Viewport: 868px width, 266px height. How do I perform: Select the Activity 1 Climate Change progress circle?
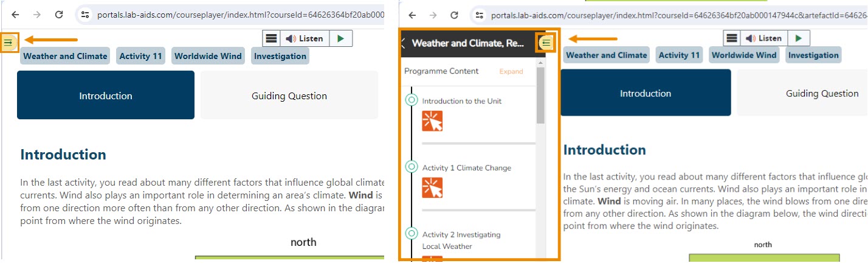(x=412, y=167)
